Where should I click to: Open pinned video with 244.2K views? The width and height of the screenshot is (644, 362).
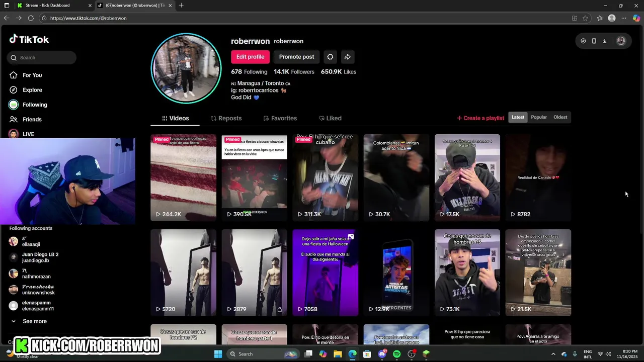(183, 177)
